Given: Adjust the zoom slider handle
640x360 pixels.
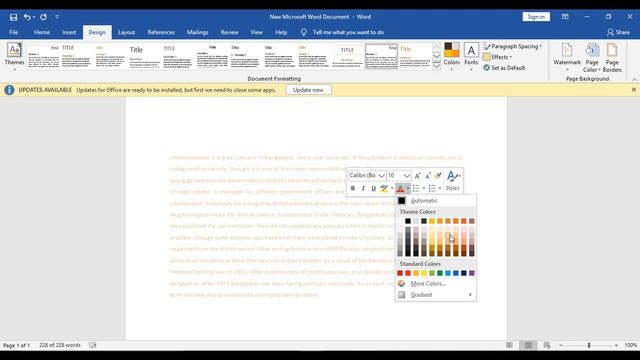Looking at the screenshot, I should [589, 345].
